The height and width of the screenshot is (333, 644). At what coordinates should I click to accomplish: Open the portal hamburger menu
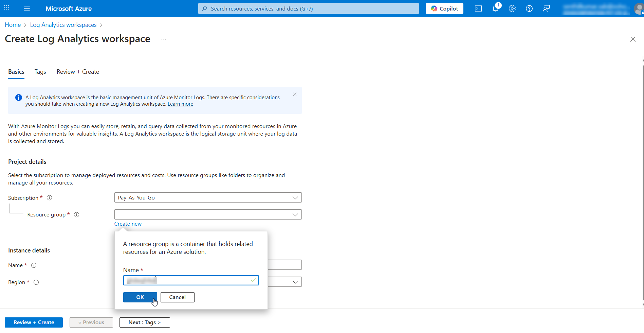coord(26,8)
